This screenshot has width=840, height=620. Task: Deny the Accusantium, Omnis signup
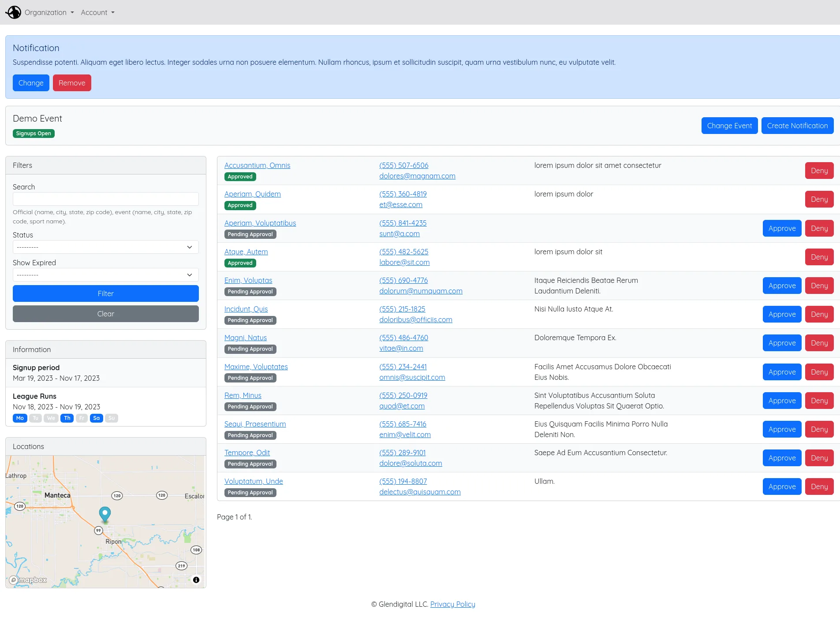click(x=819, y=171)
